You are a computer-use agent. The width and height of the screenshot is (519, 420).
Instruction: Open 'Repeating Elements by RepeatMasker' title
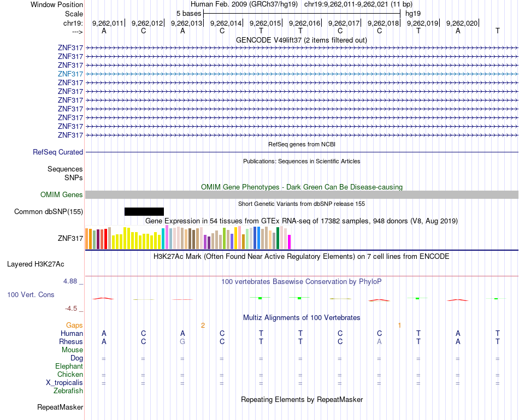click(x=302, y=399)
